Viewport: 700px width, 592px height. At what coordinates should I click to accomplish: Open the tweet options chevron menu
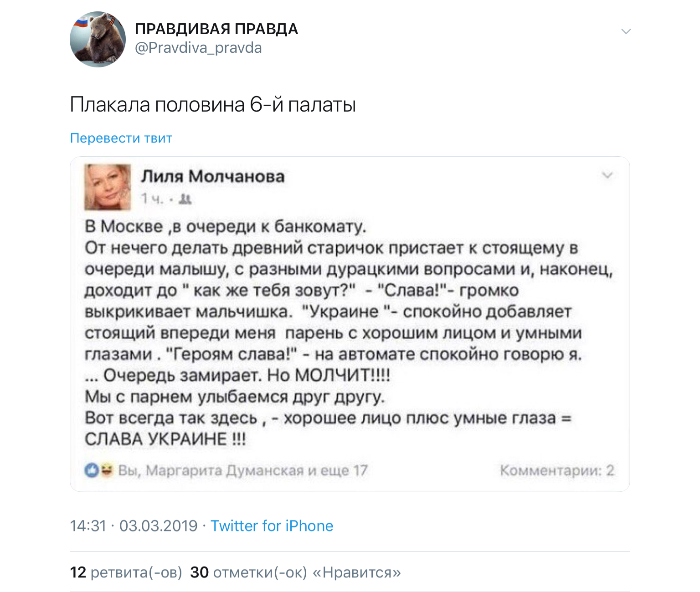coord(626,31)
